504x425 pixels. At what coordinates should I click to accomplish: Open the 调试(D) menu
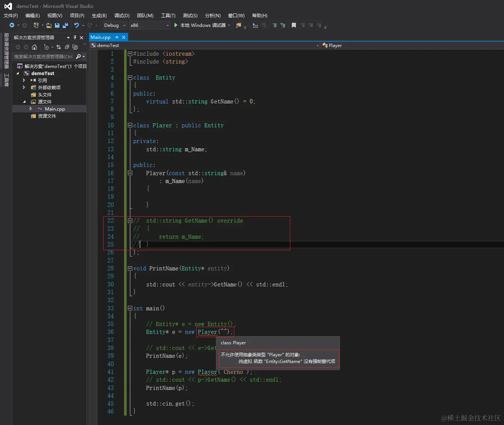click(122, 16)
